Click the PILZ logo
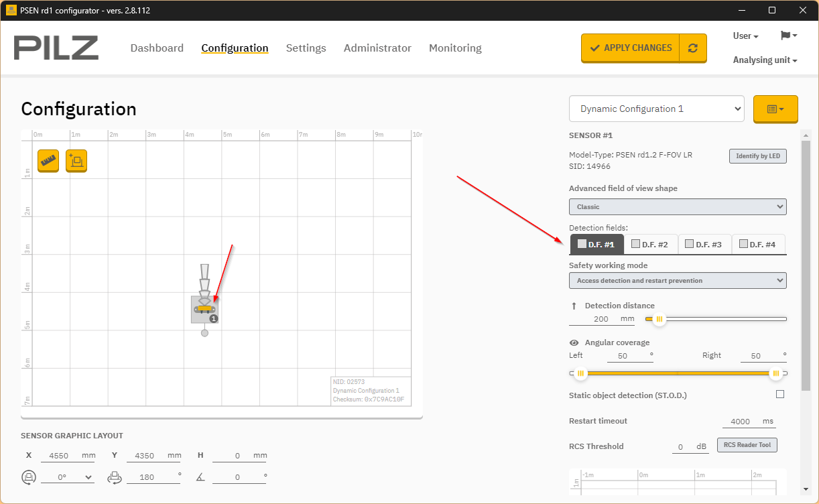This screenshot has width=819, height=504. [56, 48]
